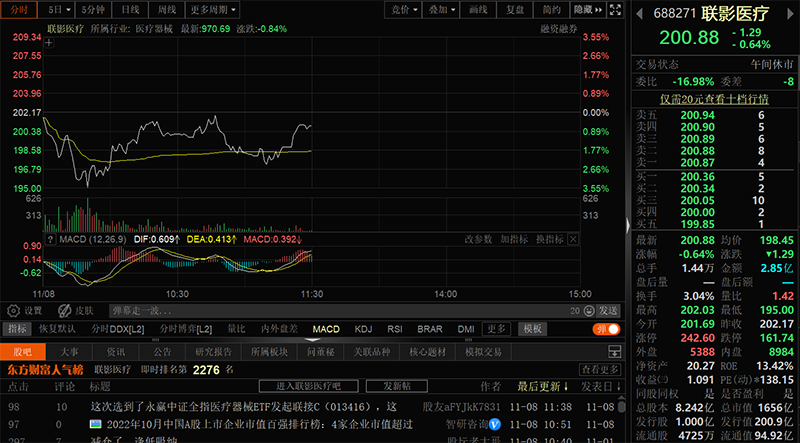Toggle the 指标 indicator button
800x443 pixels.
coord(17,329)
